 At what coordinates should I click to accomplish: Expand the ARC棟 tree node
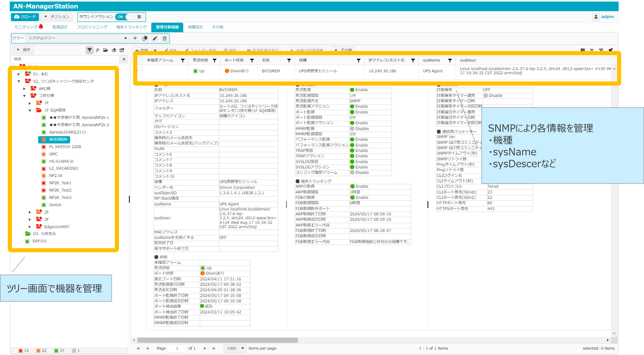[24, 89]
